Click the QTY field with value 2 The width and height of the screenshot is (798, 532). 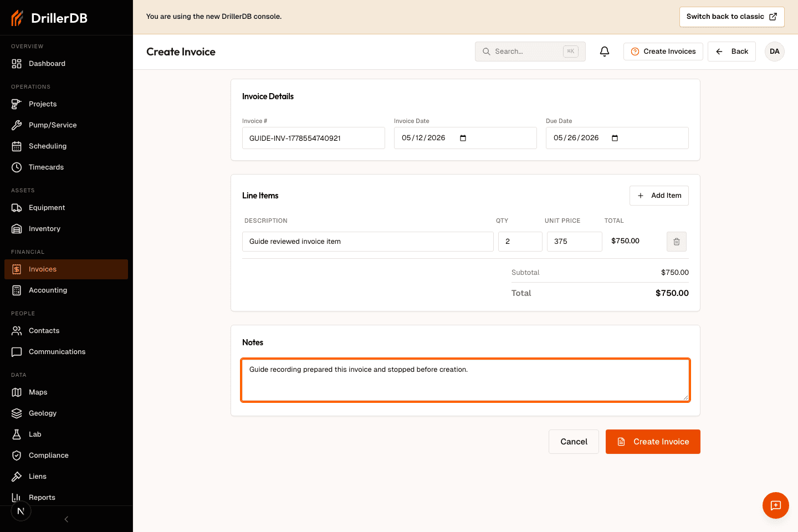pyautogui.click(x=520, y=242)
